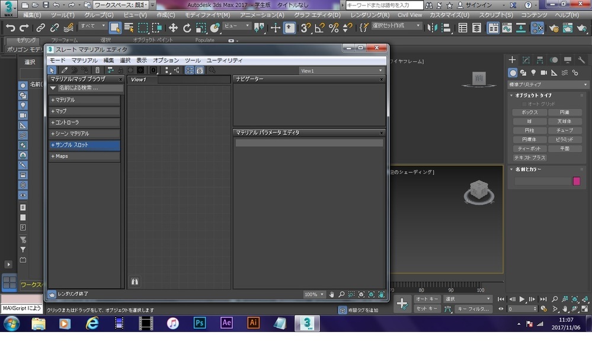This screenshot has height=364, width=592.
Task: Select the Move transform tool
Action: 173,28
